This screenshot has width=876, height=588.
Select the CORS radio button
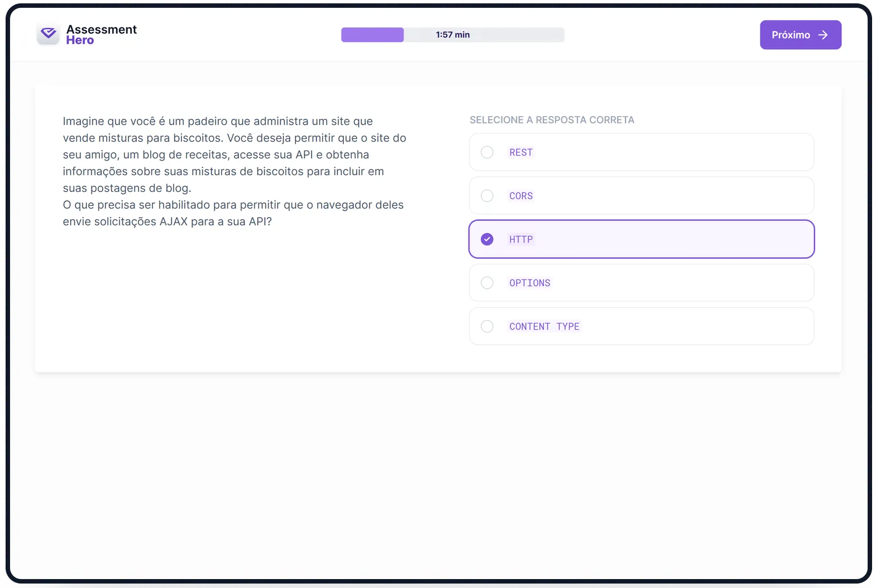click(487, 196)
